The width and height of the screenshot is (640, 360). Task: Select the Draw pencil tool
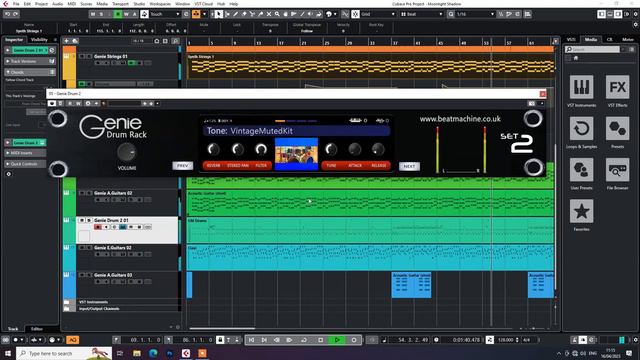point(236,14)
